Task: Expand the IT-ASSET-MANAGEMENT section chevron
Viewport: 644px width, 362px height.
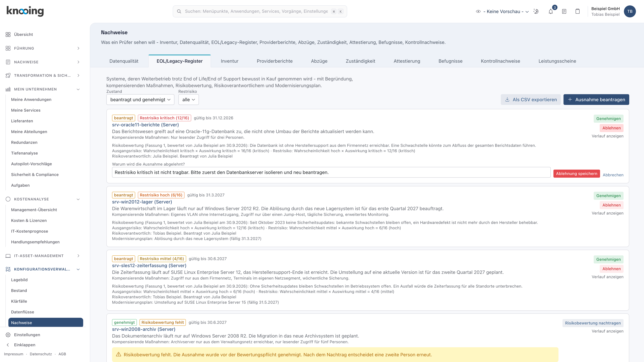Action: 78,256
